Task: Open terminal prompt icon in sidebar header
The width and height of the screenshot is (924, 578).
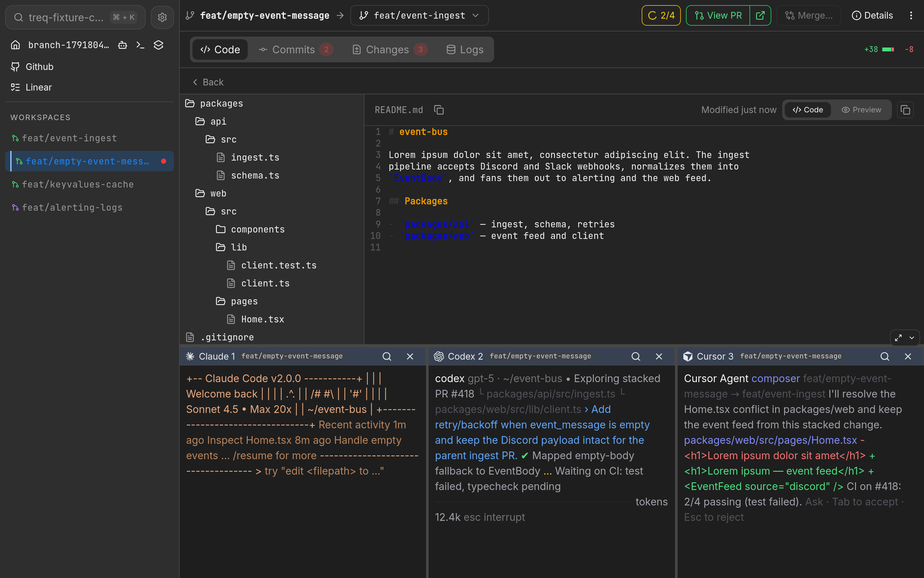Action: pyautogui.click(x=141, y=45)
